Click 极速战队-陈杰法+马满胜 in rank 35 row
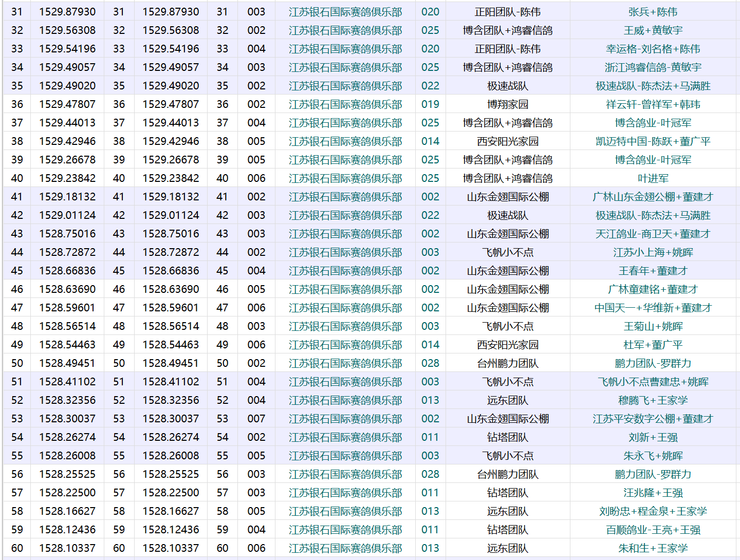Viewport: 740px width, 560px height. tap(653, 86)
